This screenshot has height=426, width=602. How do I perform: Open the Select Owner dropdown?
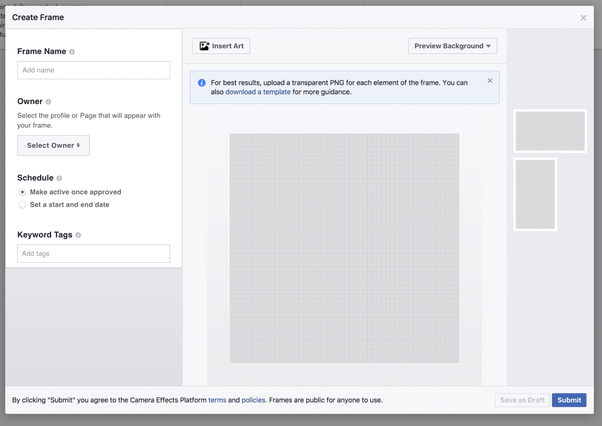pyautogui.click(x=53, y=145)
